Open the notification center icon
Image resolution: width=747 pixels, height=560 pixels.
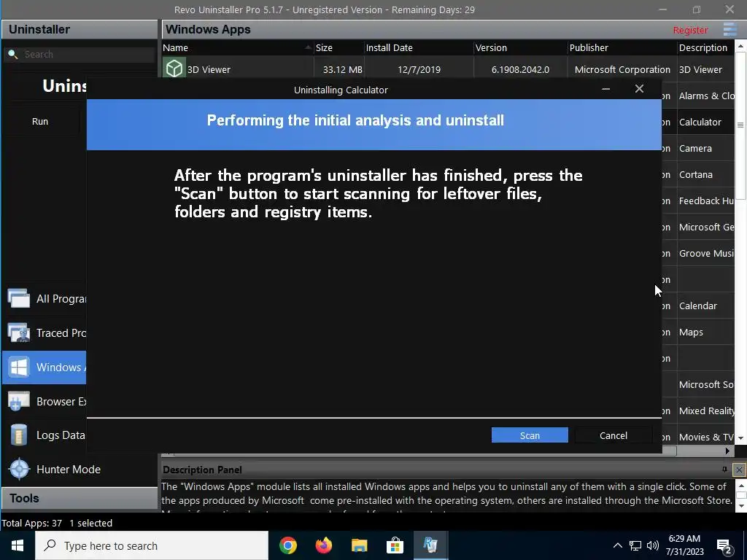pos(724,546)
